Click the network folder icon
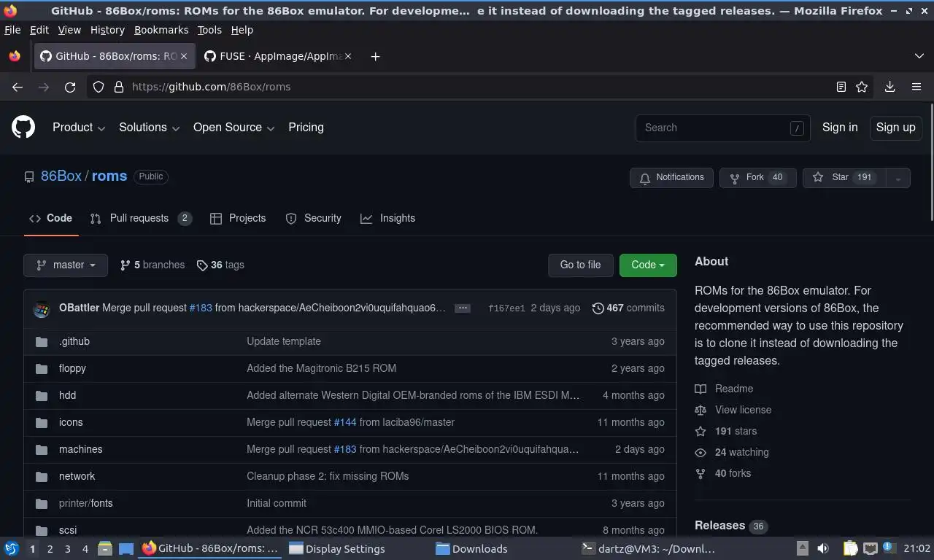The width and height of the screenshot is (934, 560). pos(42,476)
